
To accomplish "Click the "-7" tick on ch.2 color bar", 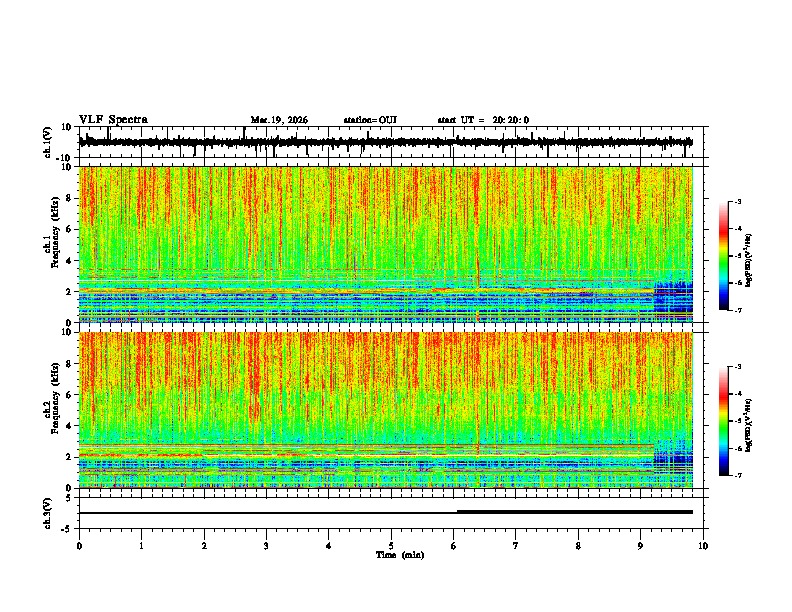I will pos(738,476).
